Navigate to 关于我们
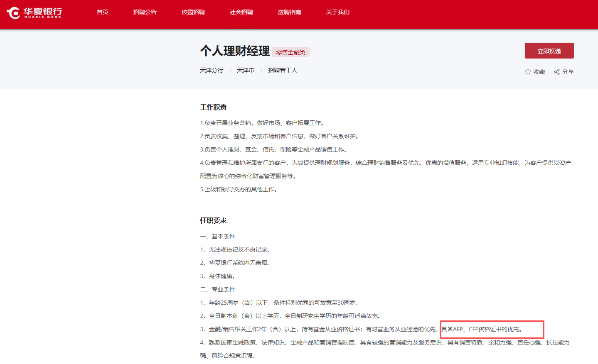 (338, 12)
